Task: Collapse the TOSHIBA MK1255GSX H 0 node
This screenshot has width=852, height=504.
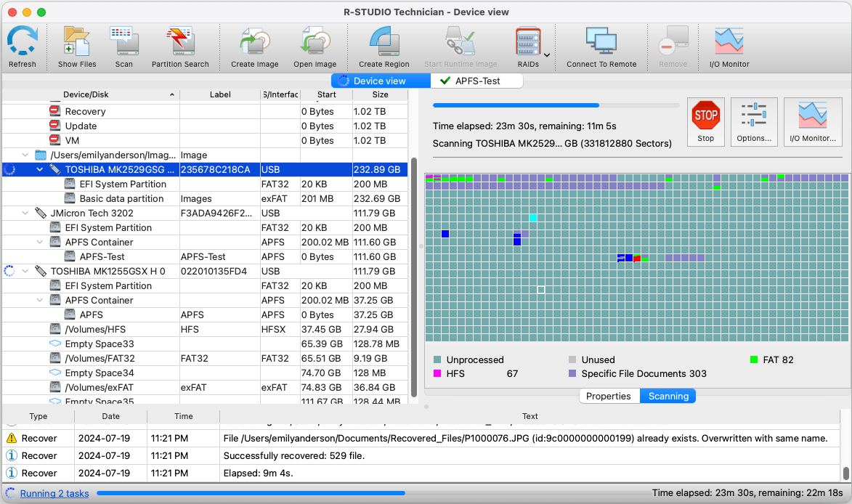Action: click(x=25, y=271)
